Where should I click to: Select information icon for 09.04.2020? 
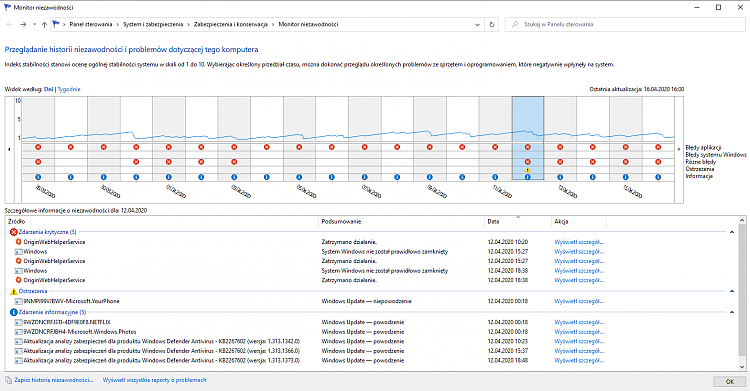(430, 177)
